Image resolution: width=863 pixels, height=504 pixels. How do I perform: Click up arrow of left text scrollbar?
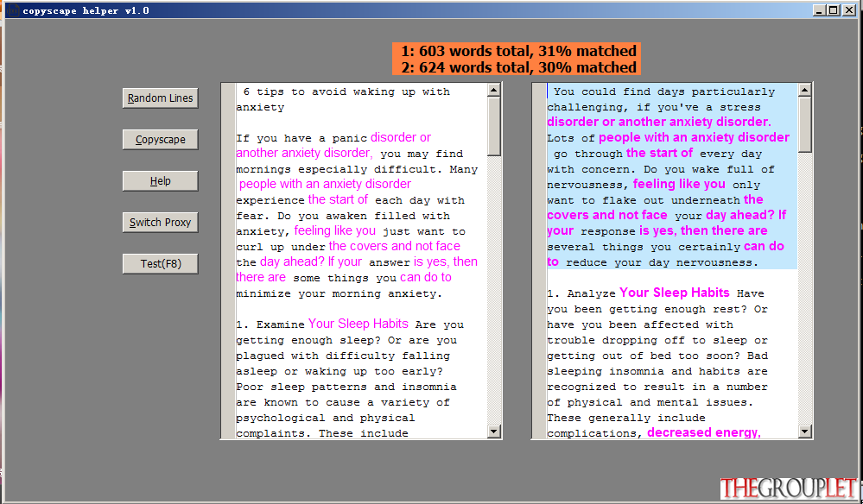click(x=493, y=90)
